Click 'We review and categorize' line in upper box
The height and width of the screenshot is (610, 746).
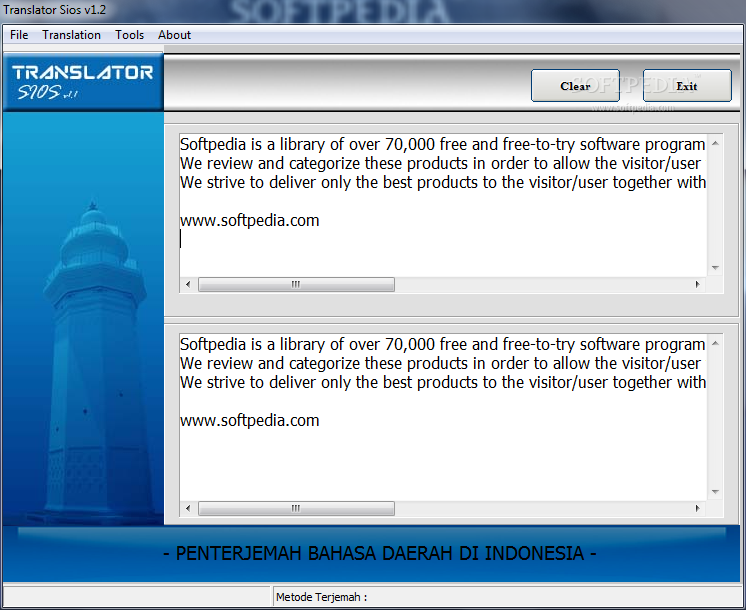click(x=442, y=163)
